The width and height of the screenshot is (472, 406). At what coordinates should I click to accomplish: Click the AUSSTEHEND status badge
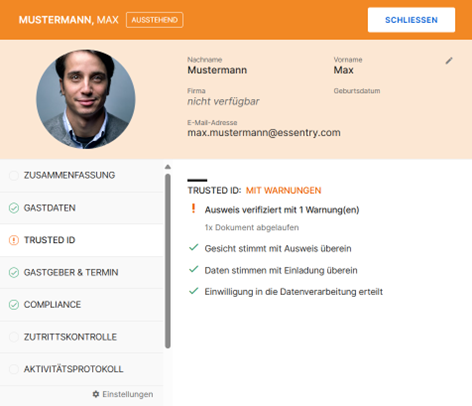[155, 20]
